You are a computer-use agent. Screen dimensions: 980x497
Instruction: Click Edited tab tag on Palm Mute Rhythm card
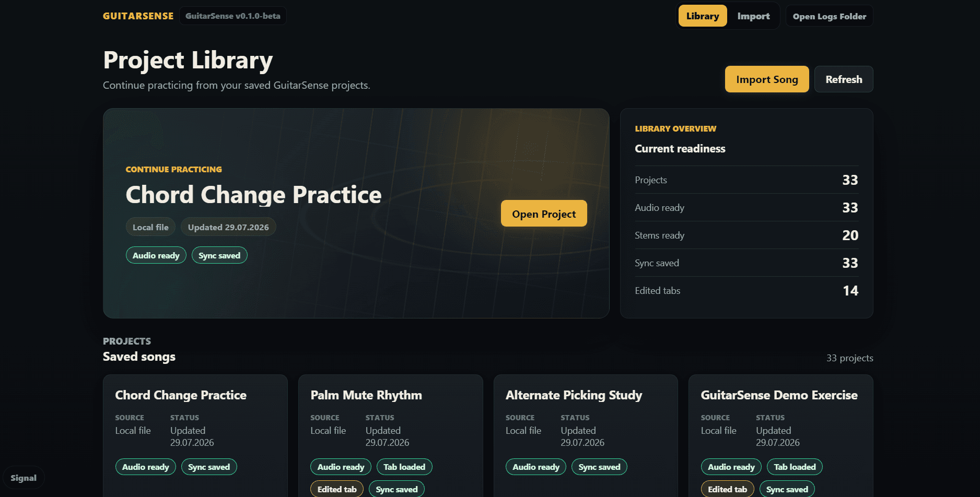coord(337,489)
